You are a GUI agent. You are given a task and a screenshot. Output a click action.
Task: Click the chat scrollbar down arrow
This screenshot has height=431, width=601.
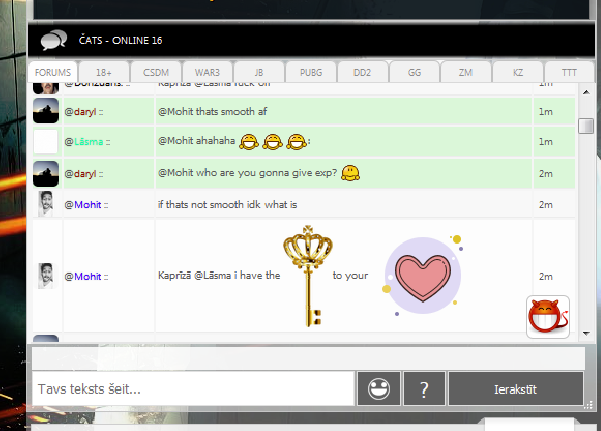tap(586, 334)
